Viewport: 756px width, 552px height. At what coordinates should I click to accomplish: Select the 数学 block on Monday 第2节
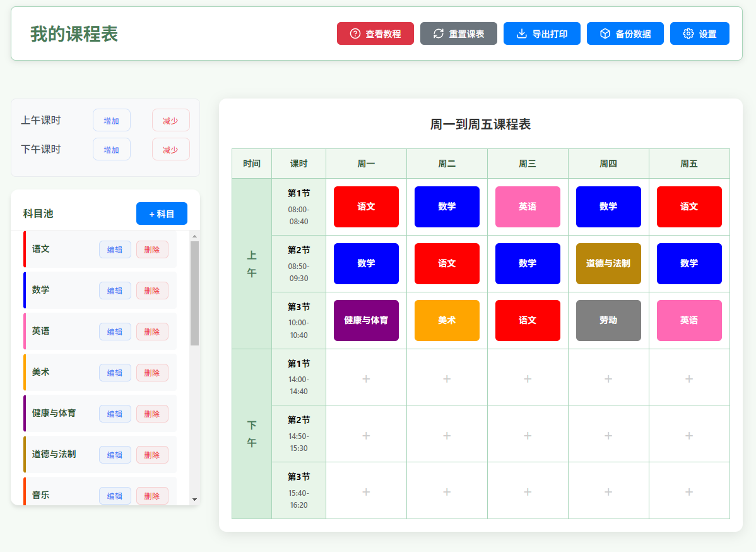pyautogui.click(x=366, y=263)
